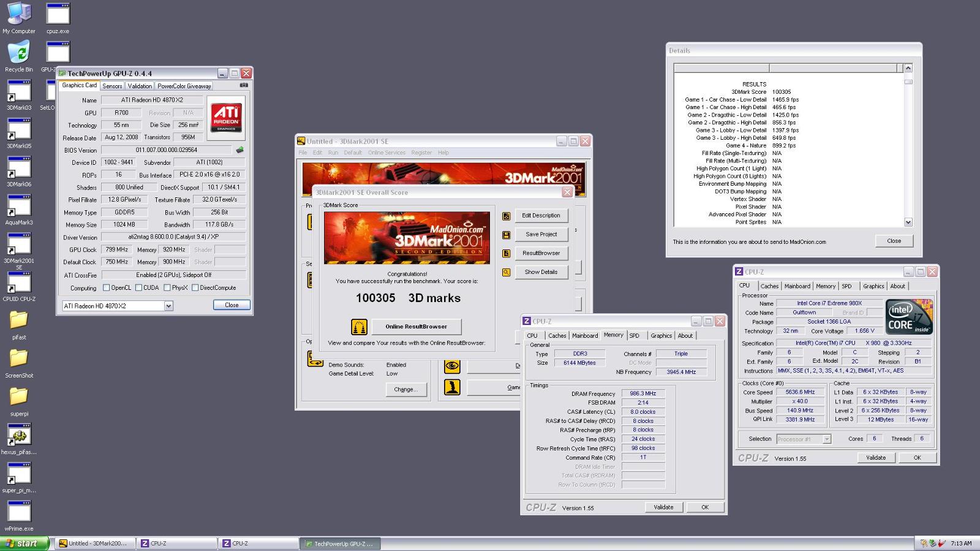980x551 pixels.
Task: Close the Details window with Close button
Action: pos(894,241)
